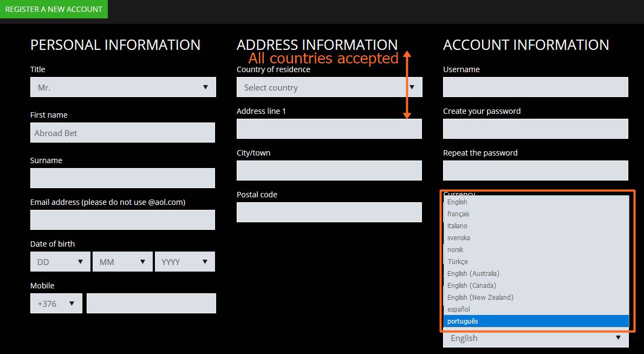Open the MM month dropdown

[x=122, y=262]
